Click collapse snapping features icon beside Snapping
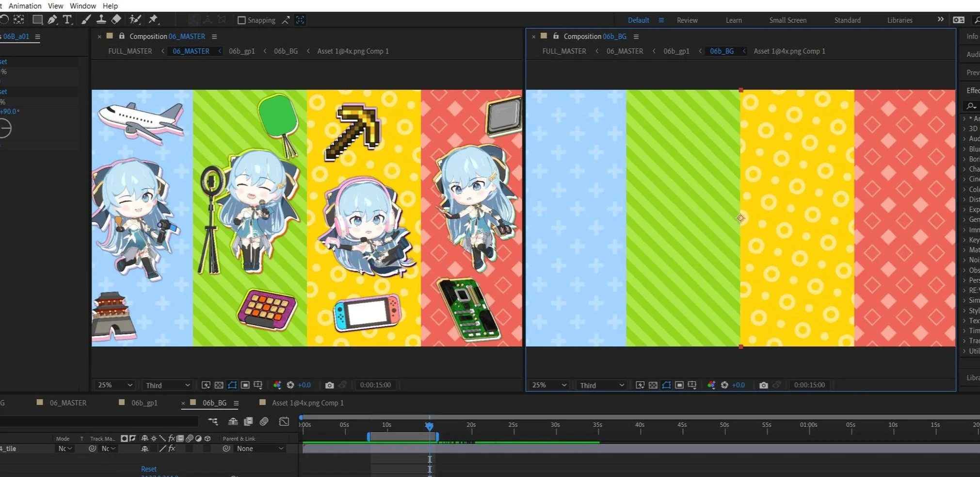The image size is (980, 477). coord(286,20)
